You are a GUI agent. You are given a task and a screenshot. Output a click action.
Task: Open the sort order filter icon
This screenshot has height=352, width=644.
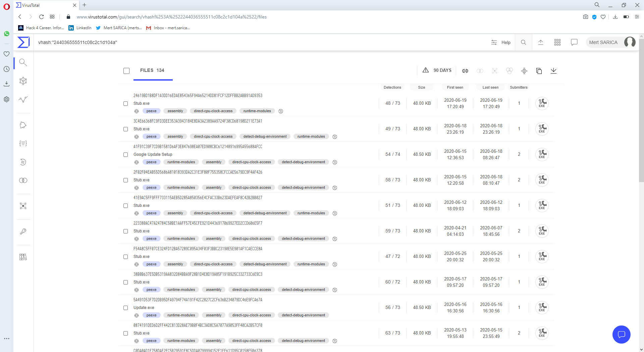pos(524,71)
